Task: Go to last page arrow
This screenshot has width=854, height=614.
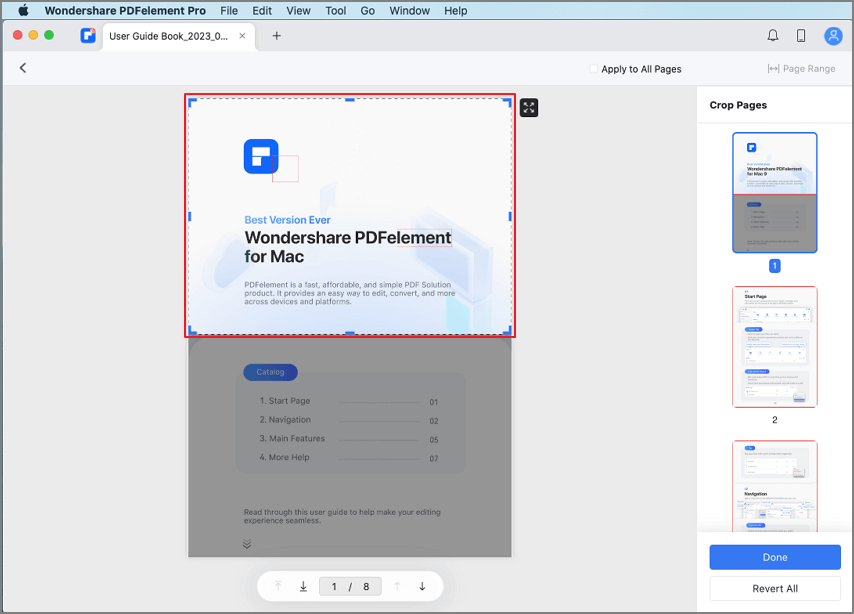Action: 303,586
